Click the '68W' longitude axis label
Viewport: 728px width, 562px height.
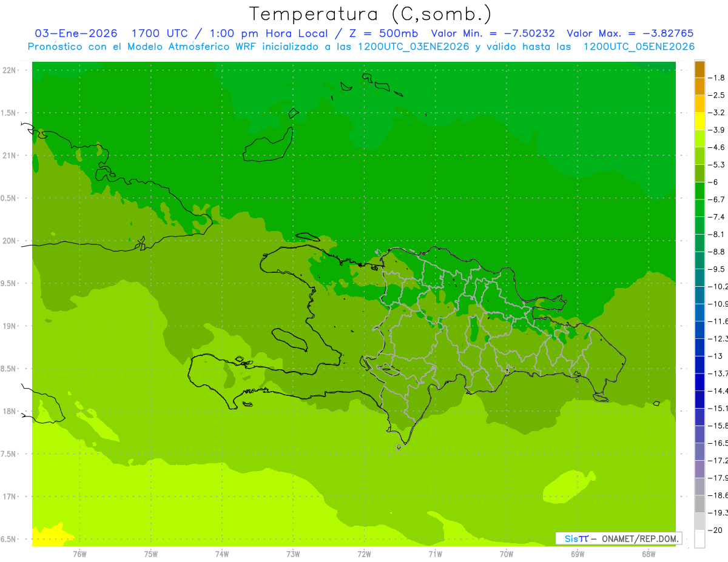(649, 555)
